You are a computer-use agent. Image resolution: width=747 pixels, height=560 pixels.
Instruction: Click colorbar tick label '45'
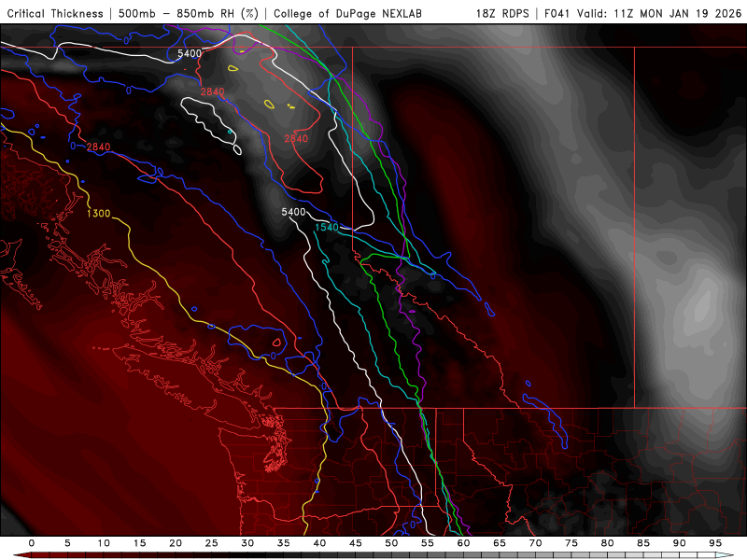[x=356, y=543]
